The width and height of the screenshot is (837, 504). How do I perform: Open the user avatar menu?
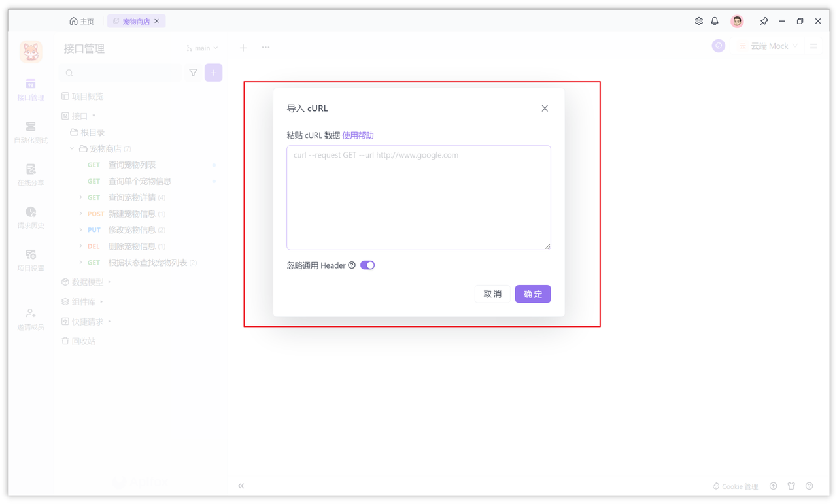[737, 21]
